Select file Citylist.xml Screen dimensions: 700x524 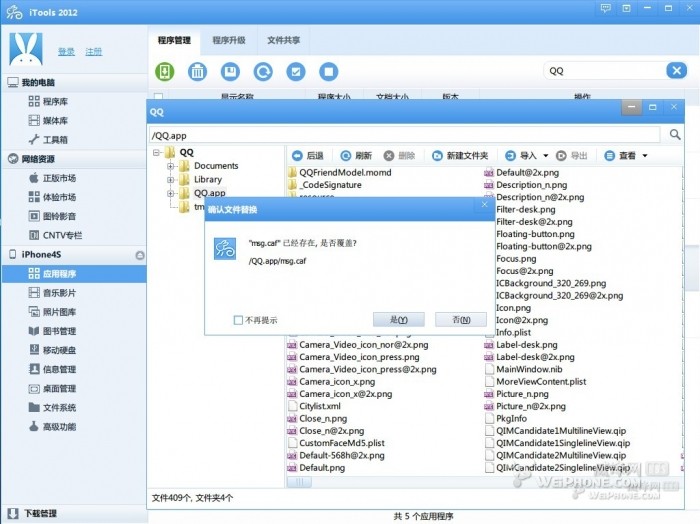click(314, 406)
